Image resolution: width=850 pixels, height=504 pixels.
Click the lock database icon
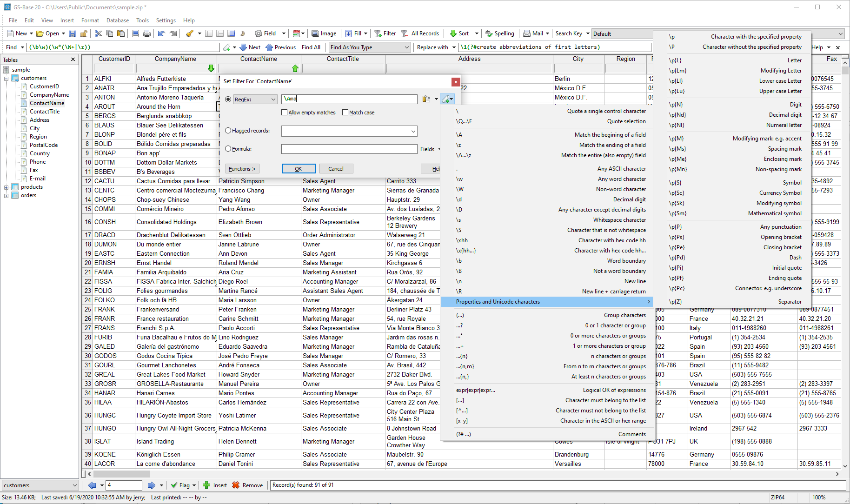[84, 33]
